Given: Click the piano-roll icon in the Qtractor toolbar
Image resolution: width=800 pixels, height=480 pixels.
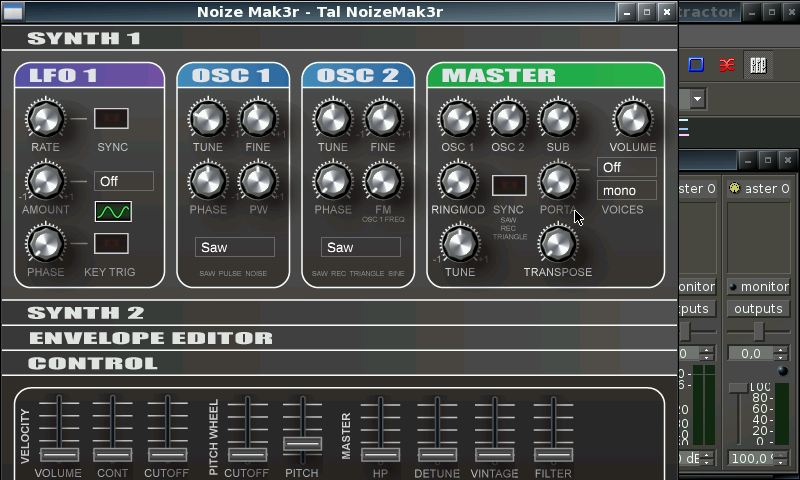Looking at the screenshot, I should click(x=758, y=65).
